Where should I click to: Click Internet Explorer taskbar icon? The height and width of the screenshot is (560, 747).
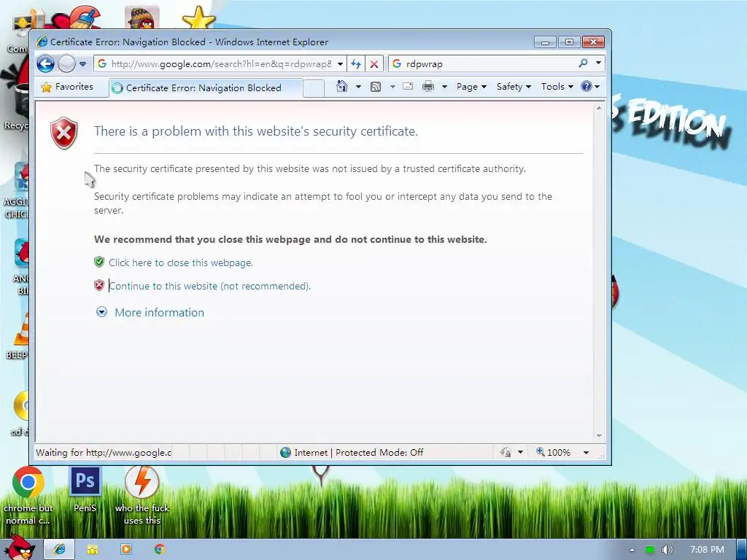coord(60,550)
